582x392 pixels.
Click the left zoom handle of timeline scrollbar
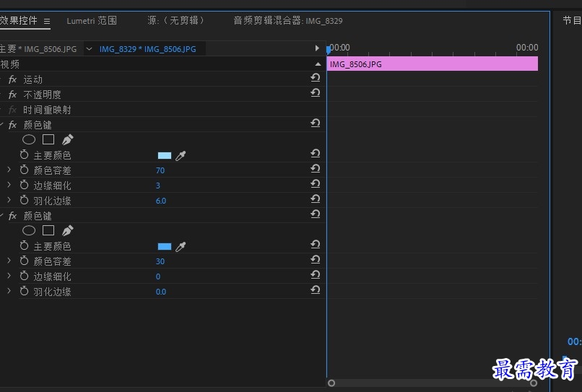click(331, 383)
